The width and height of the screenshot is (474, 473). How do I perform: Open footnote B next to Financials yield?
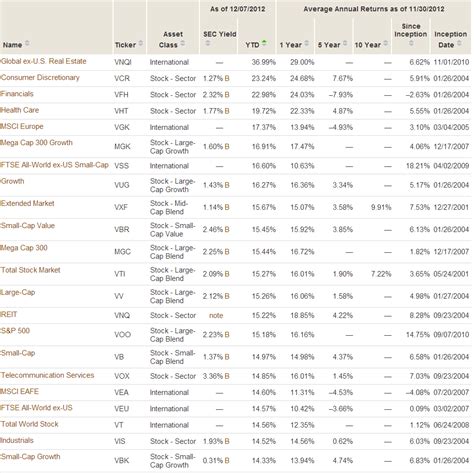pyautogui.click(x=227, y=95)
